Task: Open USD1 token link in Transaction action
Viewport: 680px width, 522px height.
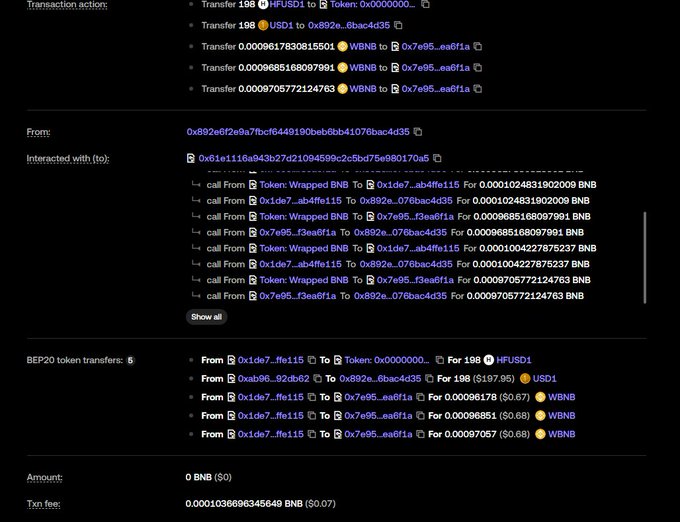Action: point(281,25)
